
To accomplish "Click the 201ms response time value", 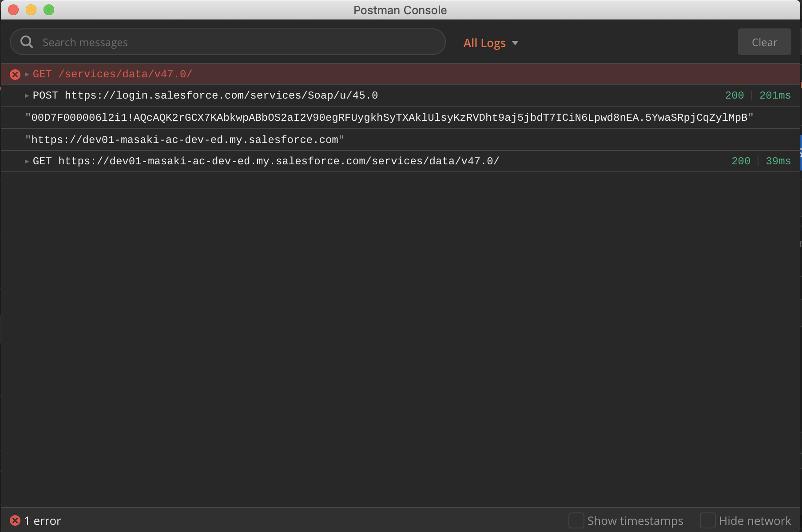I will click(775, 95).
